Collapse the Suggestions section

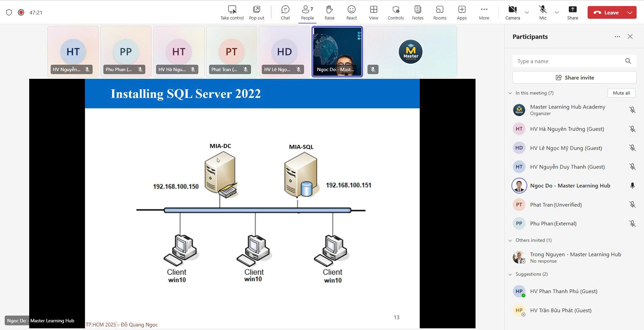pos(510,274)
